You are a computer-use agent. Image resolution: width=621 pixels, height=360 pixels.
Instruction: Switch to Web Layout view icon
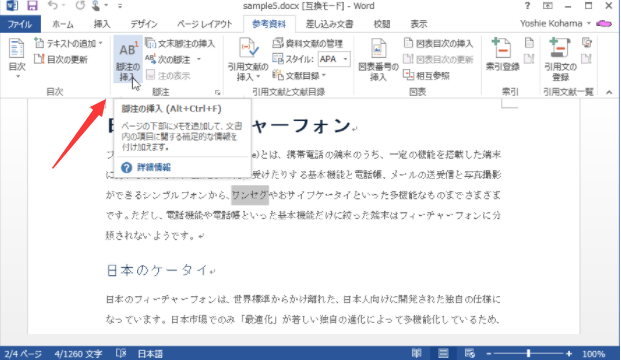pos(470,353)
